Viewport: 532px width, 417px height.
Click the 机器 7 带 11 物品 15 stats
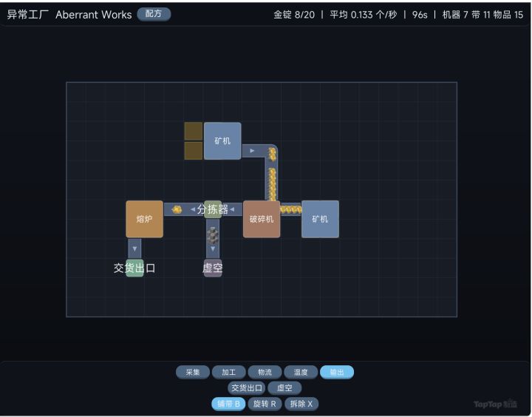point(482,15)
